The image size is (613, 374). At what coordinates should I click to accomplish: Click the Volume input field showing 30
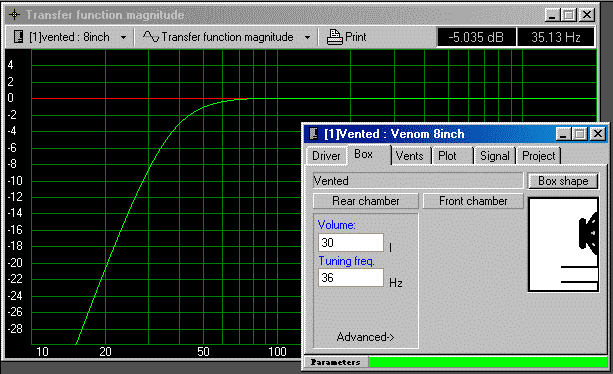tap(351, 243)
